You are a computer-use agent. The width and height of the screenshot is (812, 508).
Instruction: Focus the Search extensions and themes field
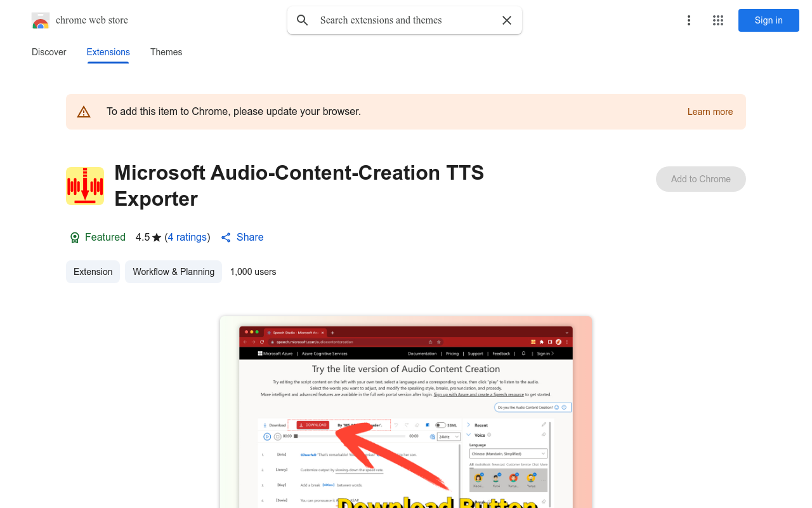coord(406,20)
